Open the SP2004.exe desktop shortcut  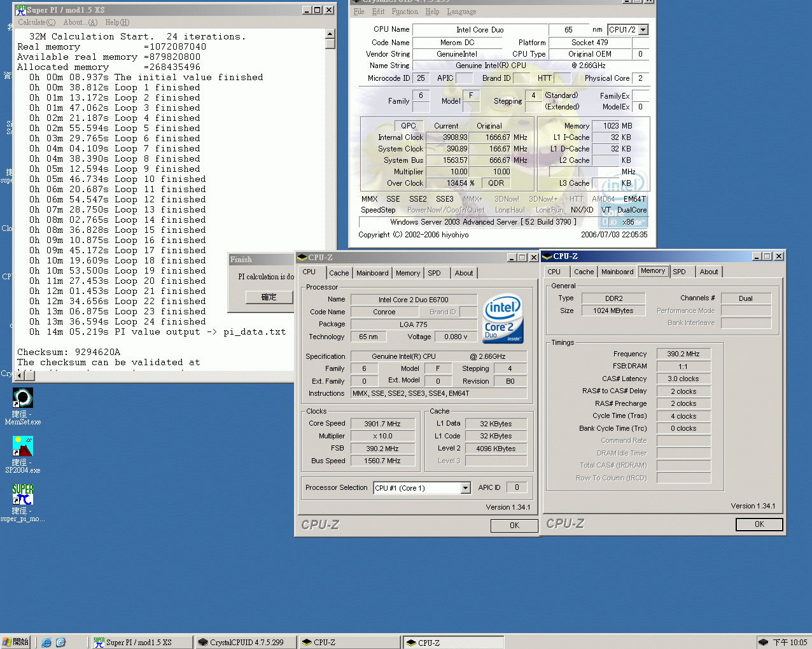[x=23, y=454]
